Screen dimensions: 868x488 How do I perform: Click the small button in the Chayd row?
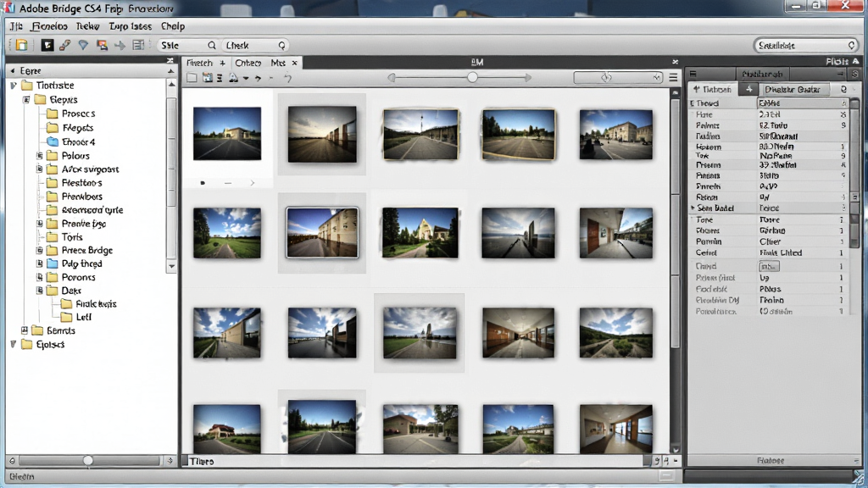pos(769,266)
